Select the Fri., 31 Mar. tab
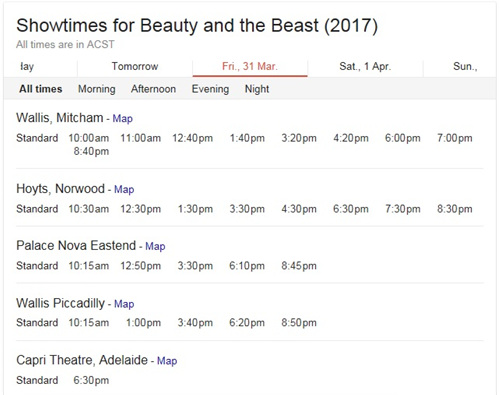Viewport: 500px width, 395px height. [x=250, y=67]
